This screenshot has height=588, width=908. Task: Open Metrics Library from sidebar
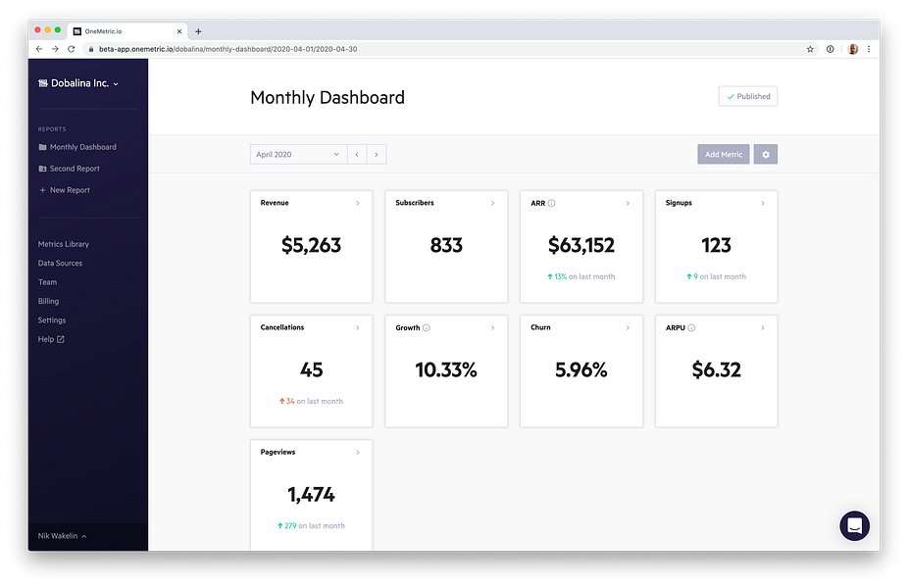64,244
